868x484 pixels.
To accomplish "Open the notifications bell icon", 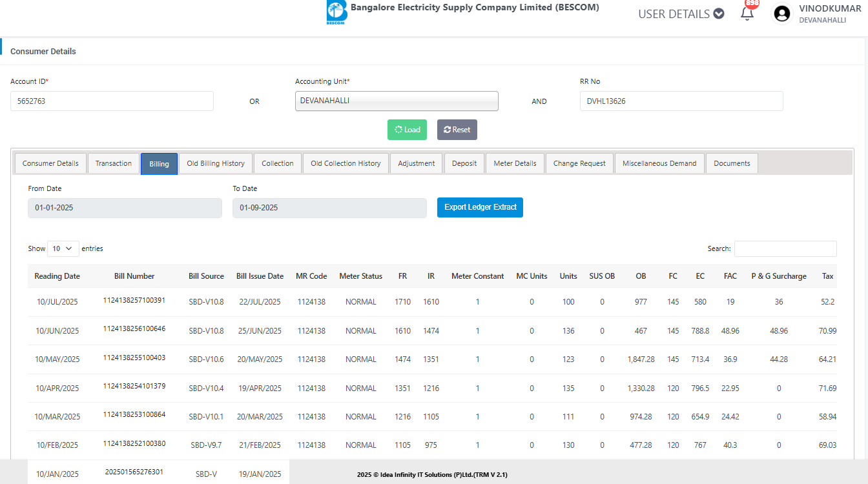I will pos(747,14).
